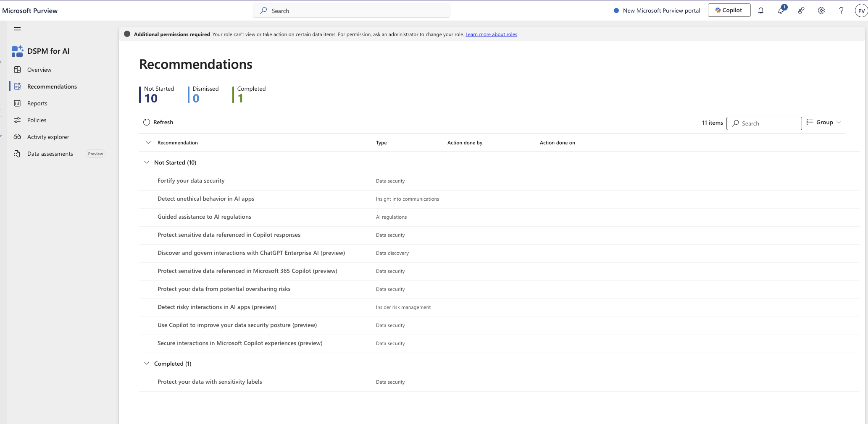The height and width of the screenshot is (424, 868).
Task: Open the Fortify your data security recommendation
Action: [191, 181]
